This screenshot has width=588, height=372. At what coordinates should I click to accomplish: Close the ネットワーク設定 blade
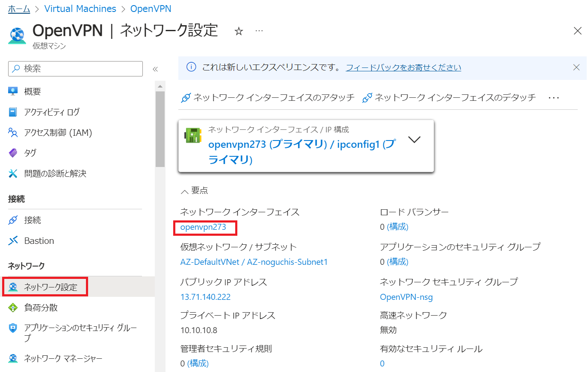pyautogui.click(x=577, y=31)
